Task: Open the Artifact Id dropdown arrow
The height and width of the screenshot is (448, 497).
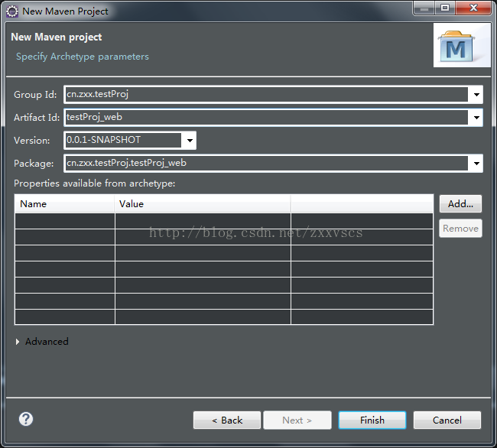Action: (x=476, y=118)
